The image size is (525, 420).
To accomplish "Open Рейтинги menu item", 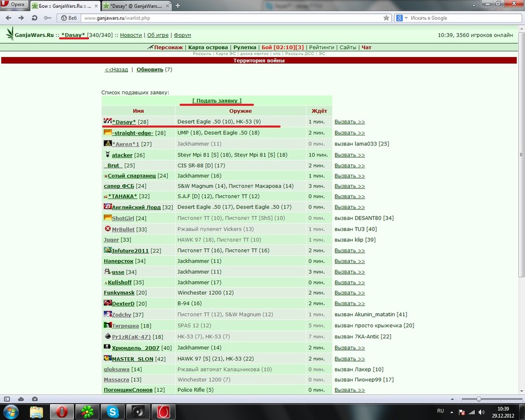I will 321,47.
